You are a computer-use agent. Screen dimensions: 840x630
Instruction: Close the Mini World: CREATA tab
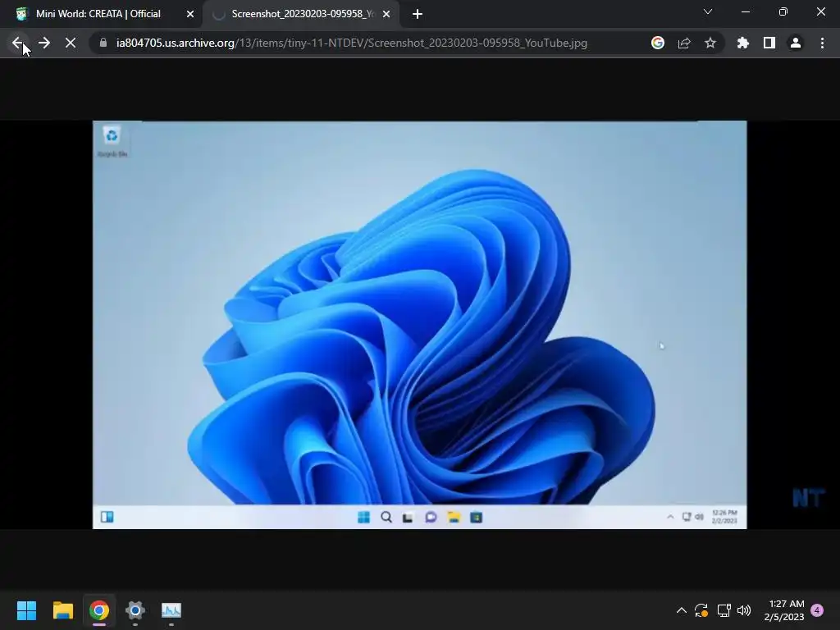190,15
